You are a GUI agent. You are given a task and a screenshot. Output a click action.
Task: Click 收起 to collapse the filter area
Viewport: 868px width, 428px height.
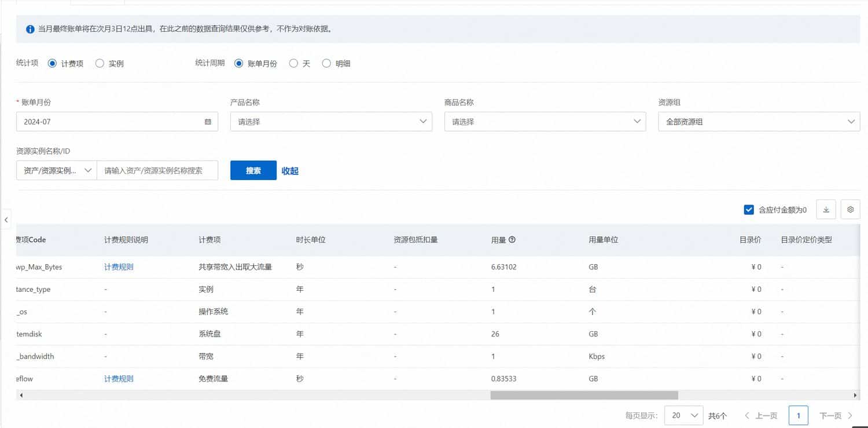click(x=289, y=170)
